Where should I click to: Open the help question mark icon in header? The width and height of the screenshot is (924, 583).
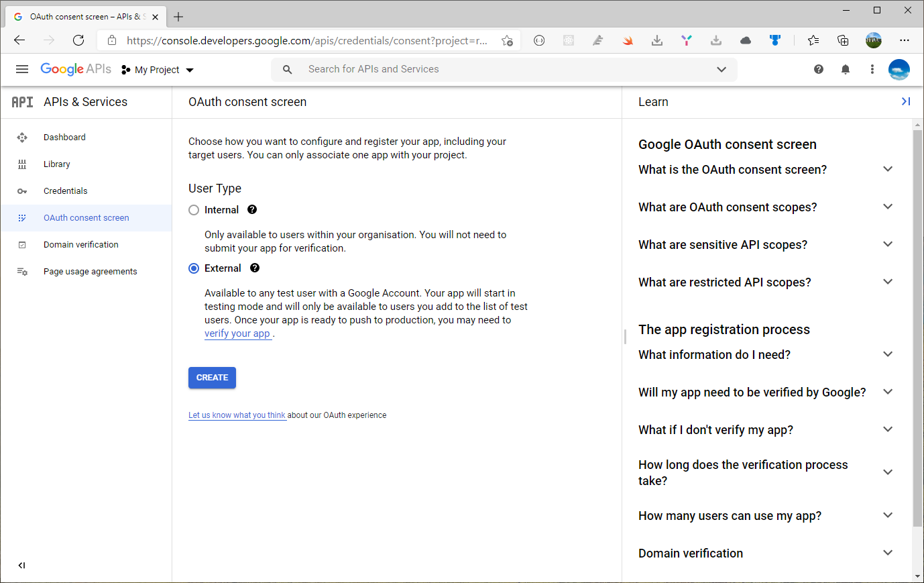tap(818, 69)
